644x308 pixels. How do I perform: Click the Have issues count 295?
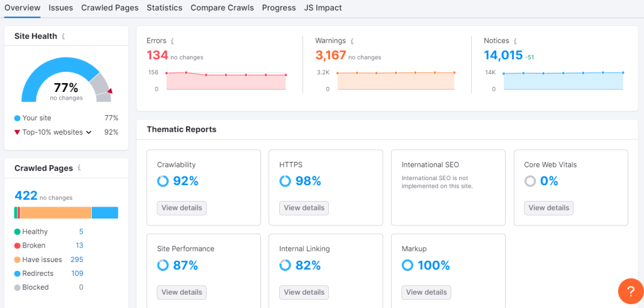coord(77,260)
